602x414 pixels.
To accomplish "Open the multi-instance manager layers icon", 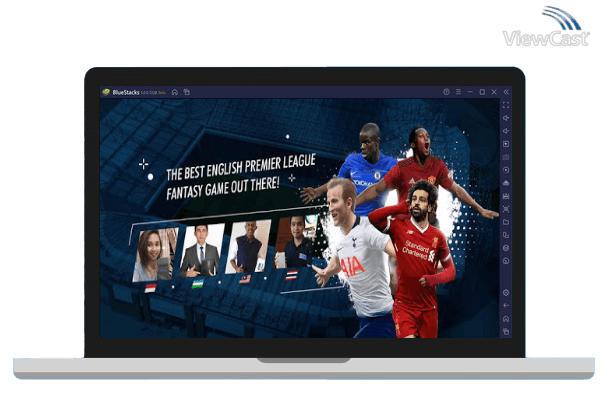I will tap(506, 248).
